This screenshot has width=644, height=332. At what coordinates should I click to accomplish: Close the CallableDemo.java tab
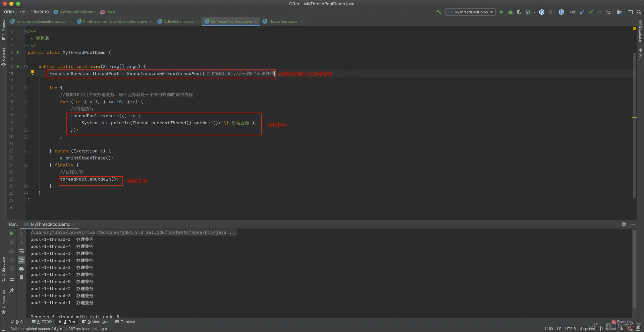click(198, 21)
